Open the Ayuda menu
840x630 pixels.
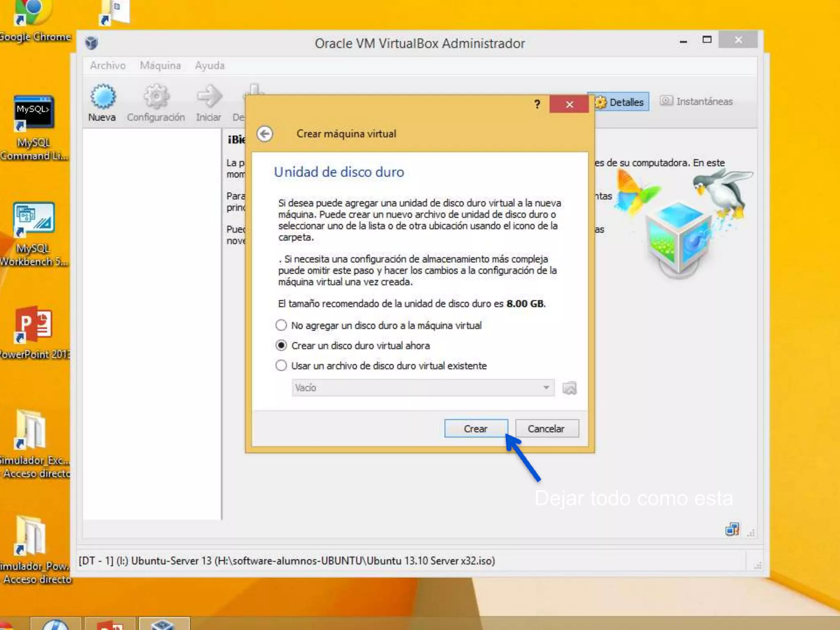(210, 66)
